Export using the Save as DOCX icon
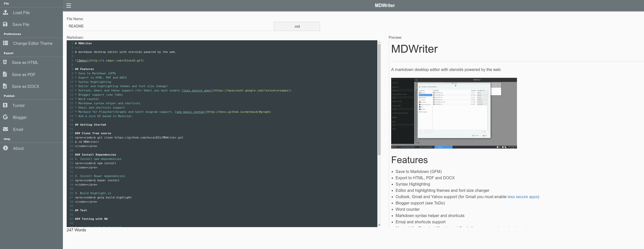644x249 pixels. point(5,86)
